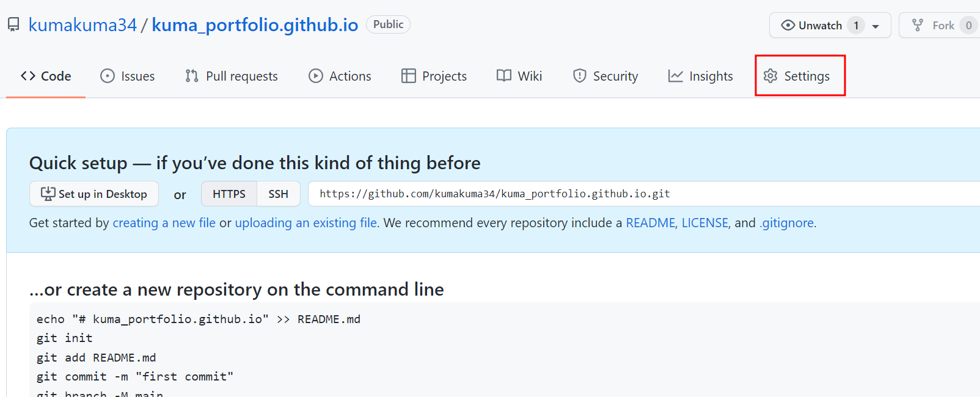Image resolution: width=980 pixels, height=397 pixels.
Task: Click the Unwatch count badge showing 1
Action: (x=856, y=25)
